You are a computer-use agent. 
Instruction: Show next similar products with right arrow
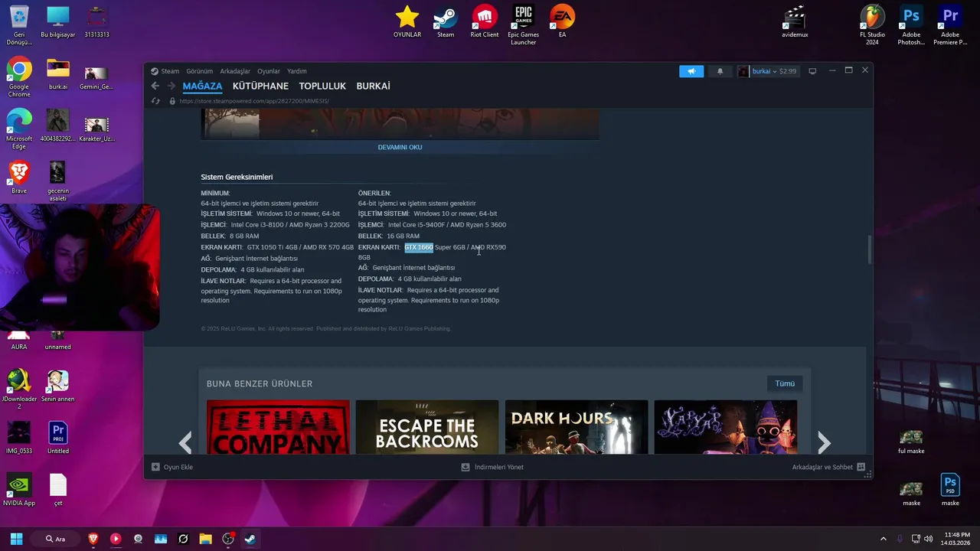click(824, 442)
